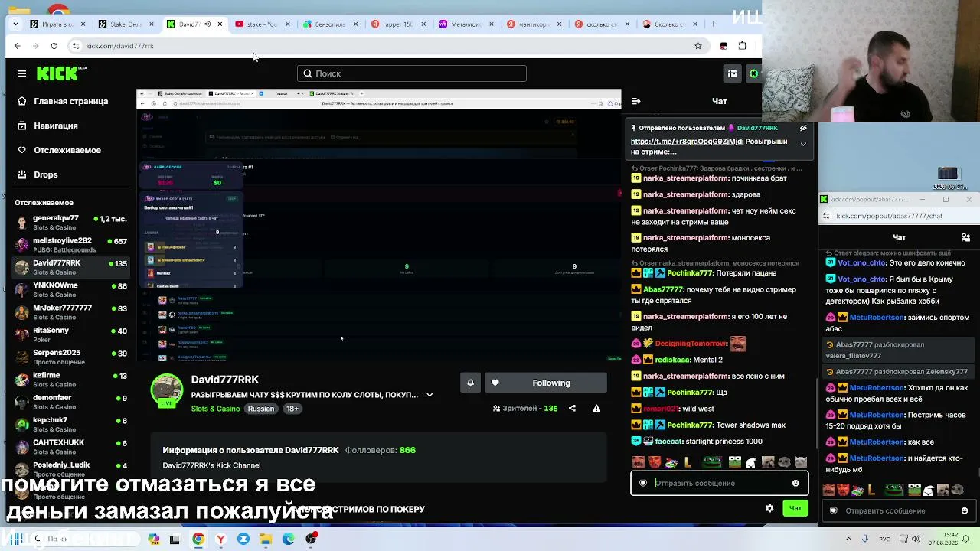Click the Pepe frog emote in main chat
980x551 pixels.
712,462
